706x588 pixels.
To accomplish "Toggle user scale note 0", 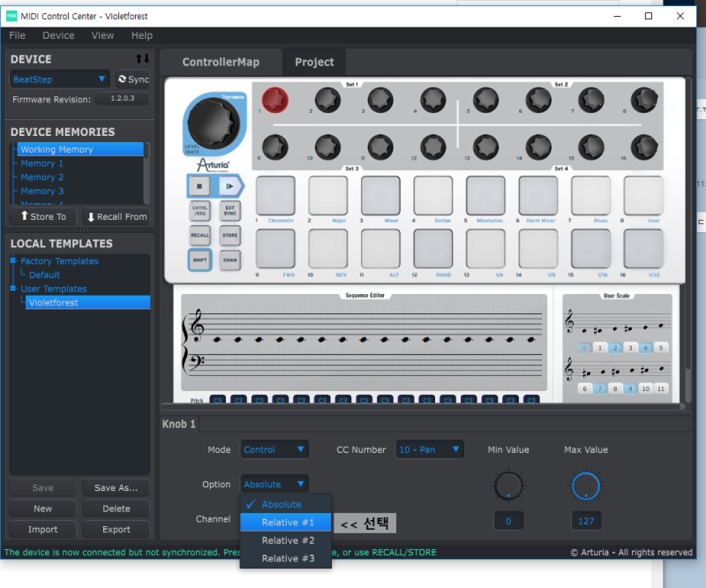I will [584, 348].
